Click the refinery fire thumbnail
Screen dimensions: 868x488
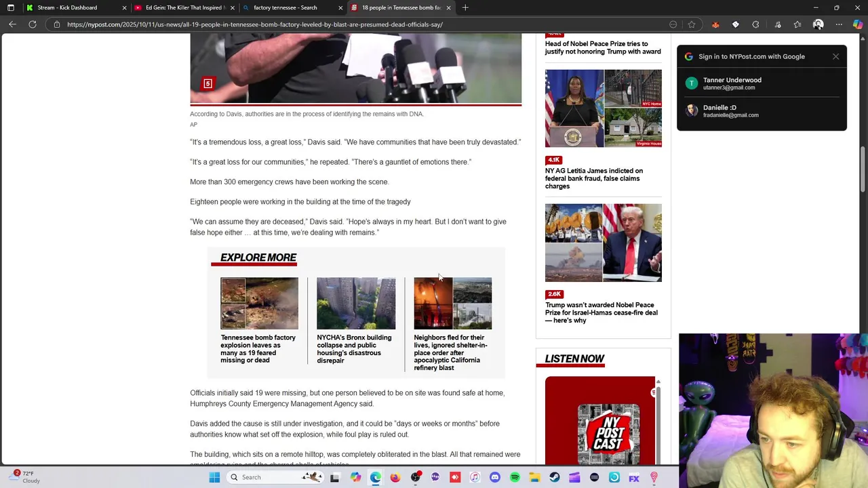(x=453, y=303)
